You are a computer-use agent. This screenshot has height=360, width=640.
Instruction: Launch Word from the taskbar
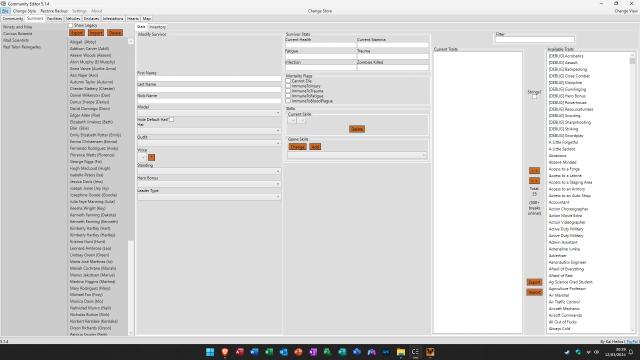(254, 352)
